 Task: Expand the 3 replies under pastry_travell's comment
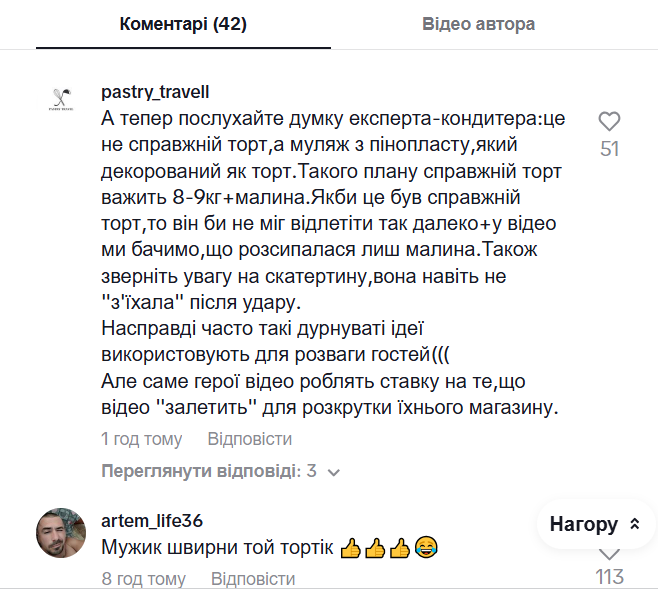click(x=209, y=471)
